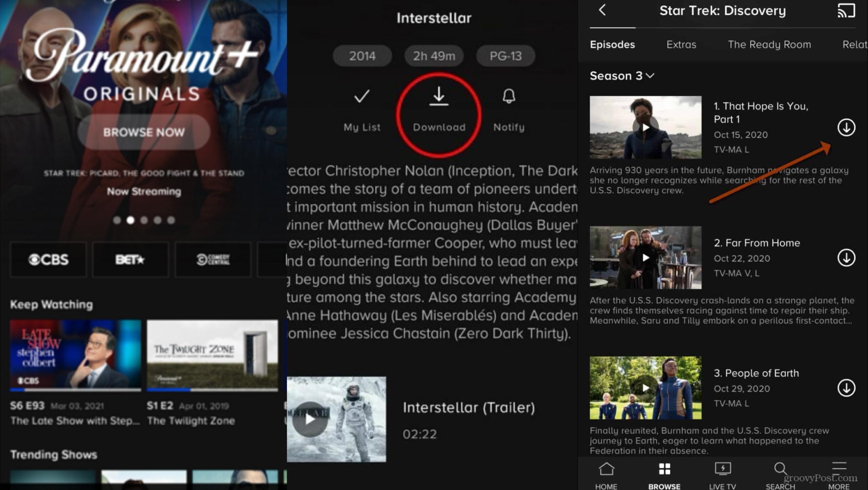Viewport: 868px width, 490px height.
Task: Tap 'The Twilight Zone' title under Keep Watching
Action: point(191,421)
